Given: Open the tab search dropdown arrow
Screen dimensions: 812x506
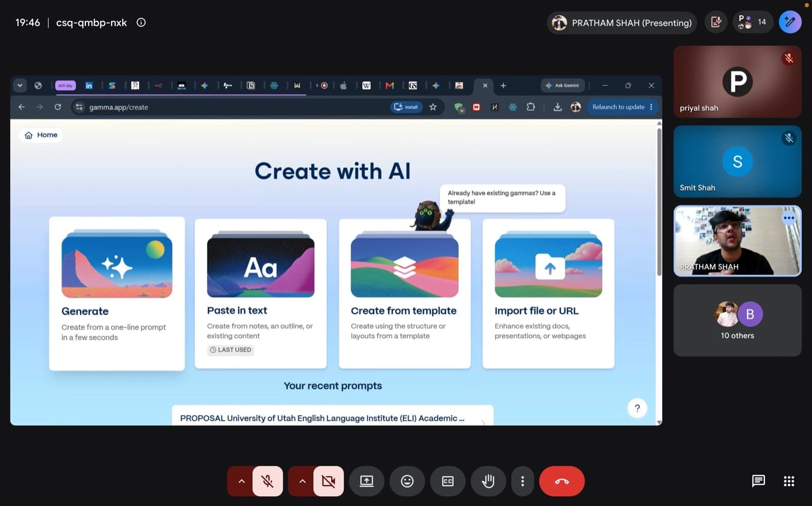Looking at the screenshot, I should point(20,85).
